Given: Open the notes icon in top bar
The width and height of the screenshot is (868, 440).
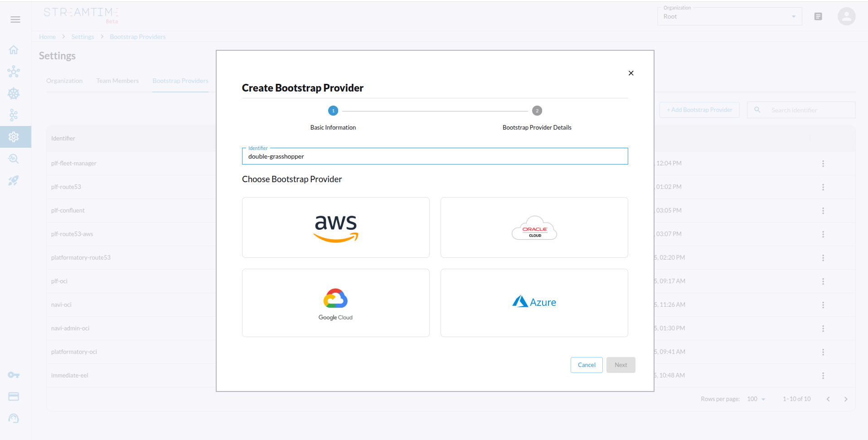Looking at the screenshot, I should pyautogui.click(x=818, y=16).
